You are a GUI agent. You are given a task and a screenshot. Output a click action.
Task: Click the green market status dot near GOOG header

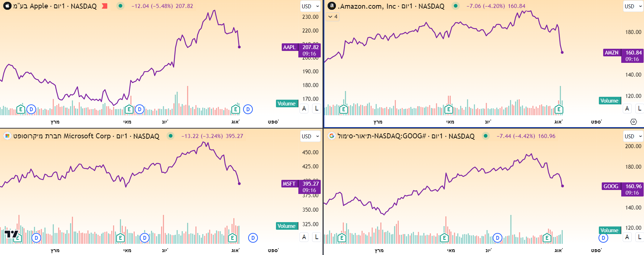pyautogui.click(x=486, y=136)
